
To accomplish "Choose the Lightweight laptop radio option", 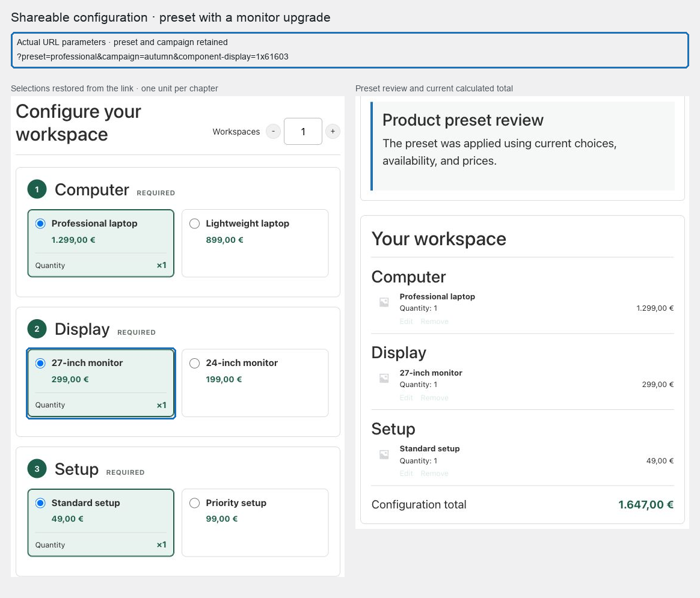I will pyautogui.click(x=195, y=224).
